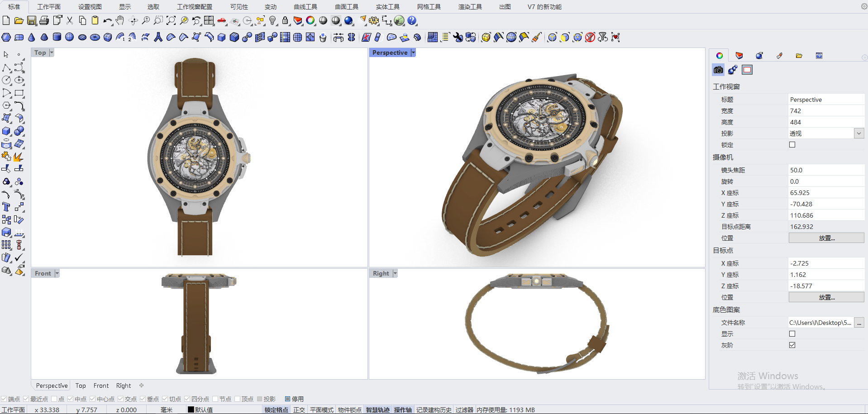The image size is (868, 414).
Task: Toggle the 最近点 osnap checkbox
Action: (26, 399)
